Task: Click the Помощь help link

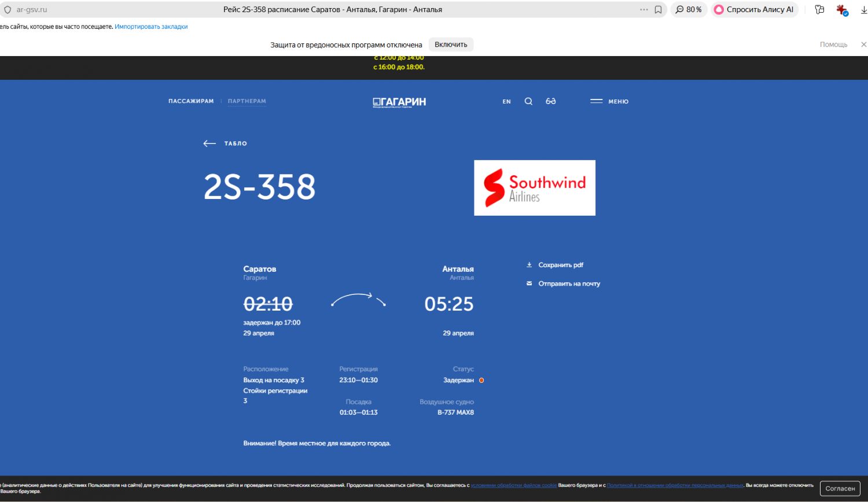Action: (x=833, y=45)
